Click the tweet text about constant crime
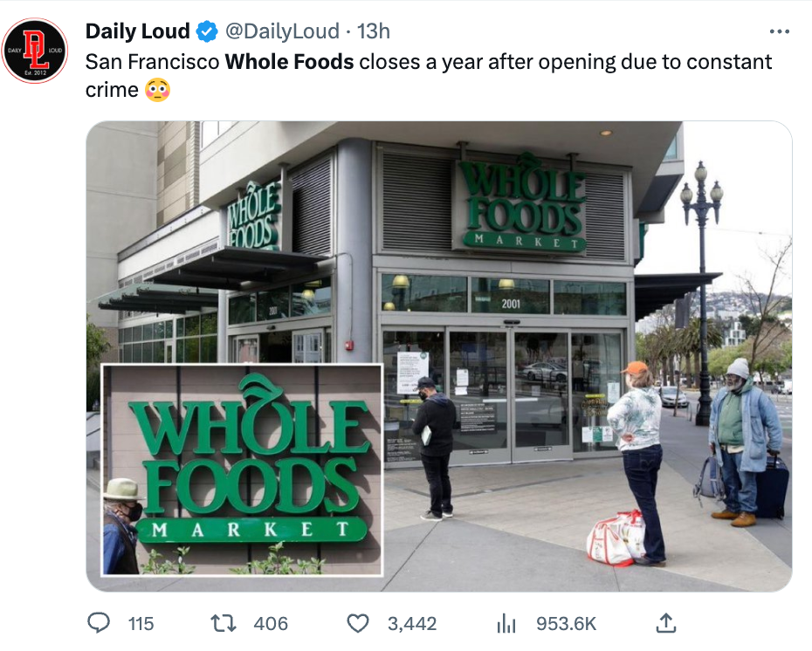This screenshot has height=651, width=812. click(x=429, y=76)
